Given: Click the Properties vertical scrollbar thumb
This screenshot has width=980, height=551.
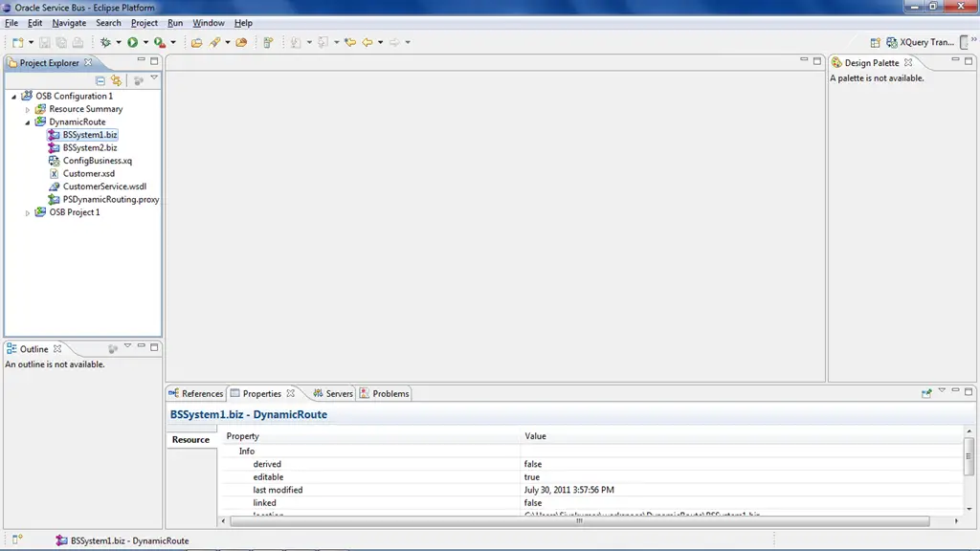Looking at the screenshot, I should 969,456.
